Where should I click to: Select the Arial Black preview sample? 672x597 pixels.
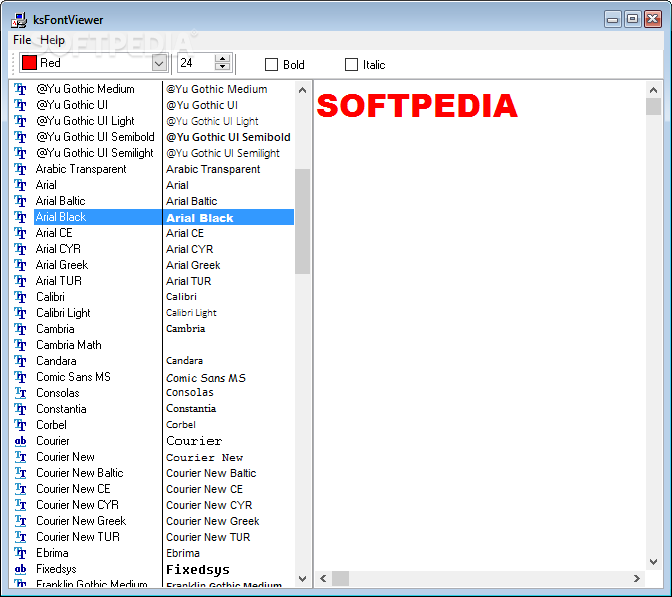200,218
